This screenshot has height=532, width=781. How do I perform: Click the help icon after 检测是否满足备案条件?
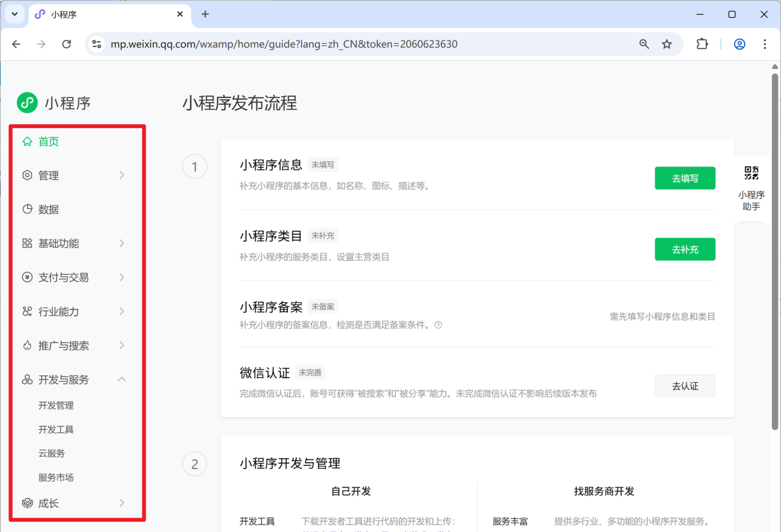point(438,325)
